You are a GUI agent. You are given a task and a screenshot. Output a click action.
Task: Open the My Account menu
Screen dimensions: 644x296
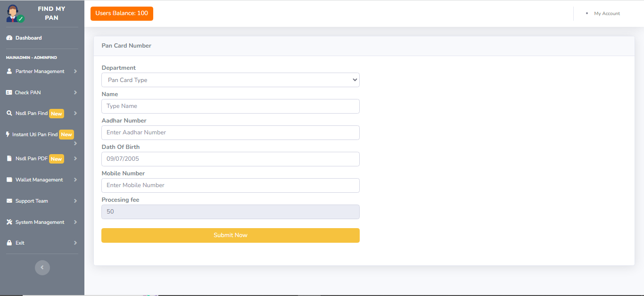(607, 14)
